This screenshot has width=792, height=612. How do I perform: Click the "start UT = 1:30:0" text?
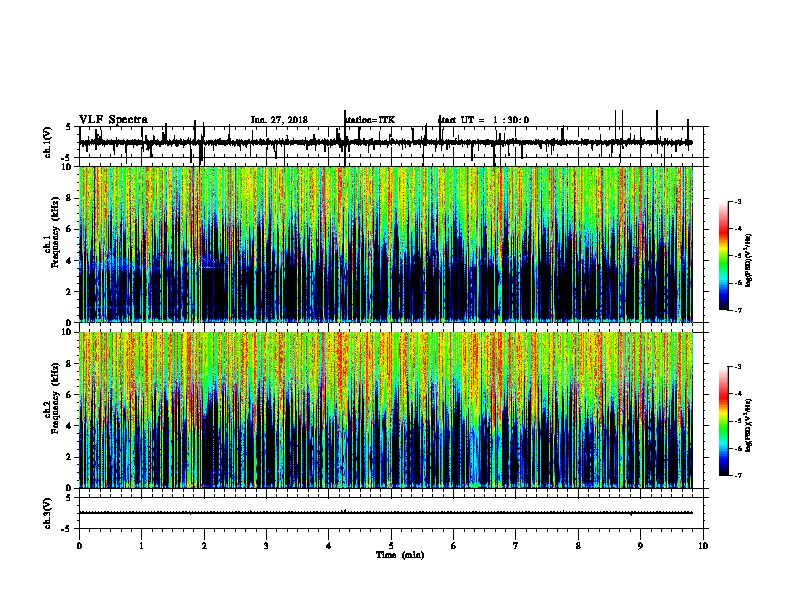(x=483, y=120)
